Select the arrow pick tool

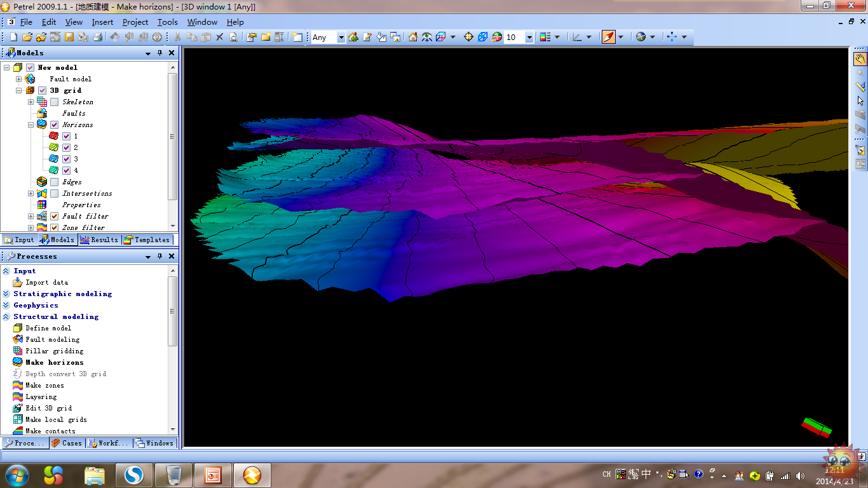pyautogui.click(x=860, y=101)
